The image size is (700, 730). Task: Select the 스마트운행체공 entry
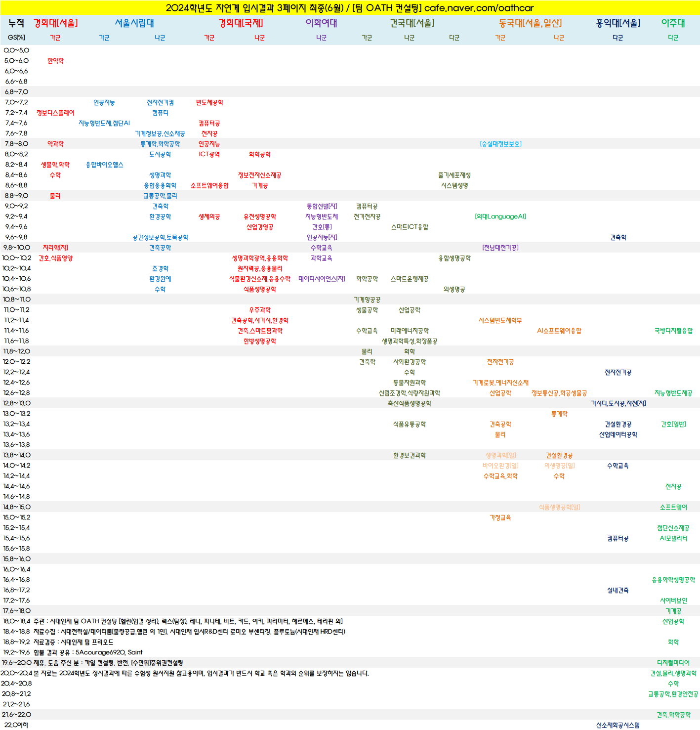tap(410, 279)
